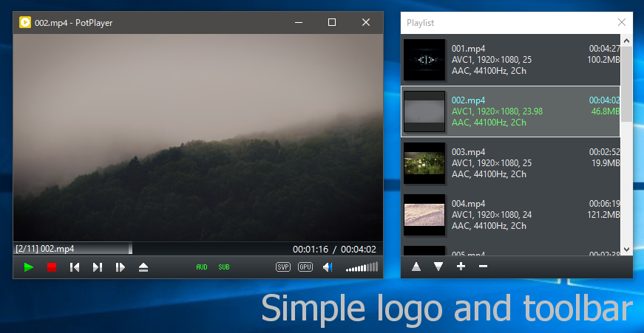Click the total duration 00:04:02 in player
644x333 pixels.
pyautogui.click(x=359, y=249)
